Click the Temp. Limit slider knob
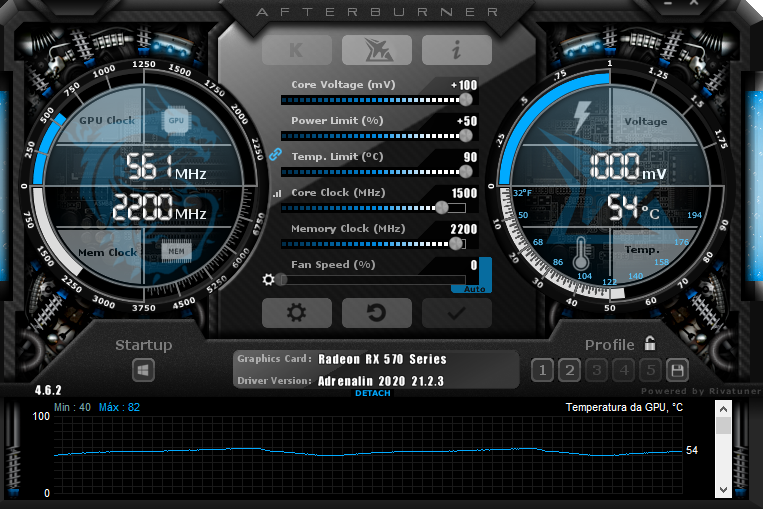The width and height of the screenshot is (763, 509). point(466,172)
